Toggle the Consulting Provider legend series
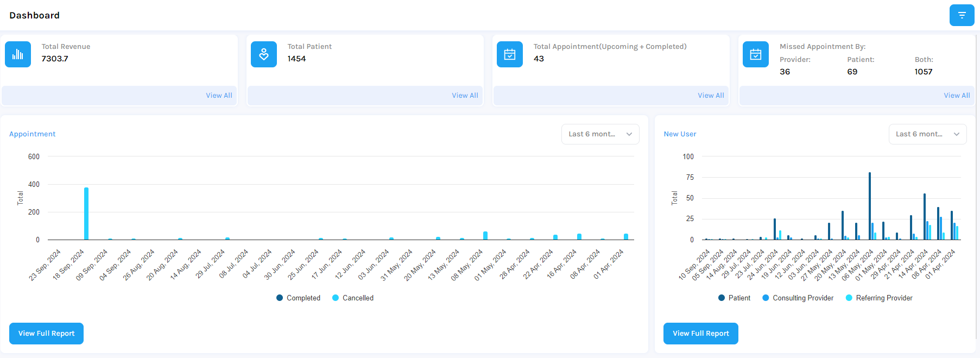The image size is (980, 358). click(798, 298)
